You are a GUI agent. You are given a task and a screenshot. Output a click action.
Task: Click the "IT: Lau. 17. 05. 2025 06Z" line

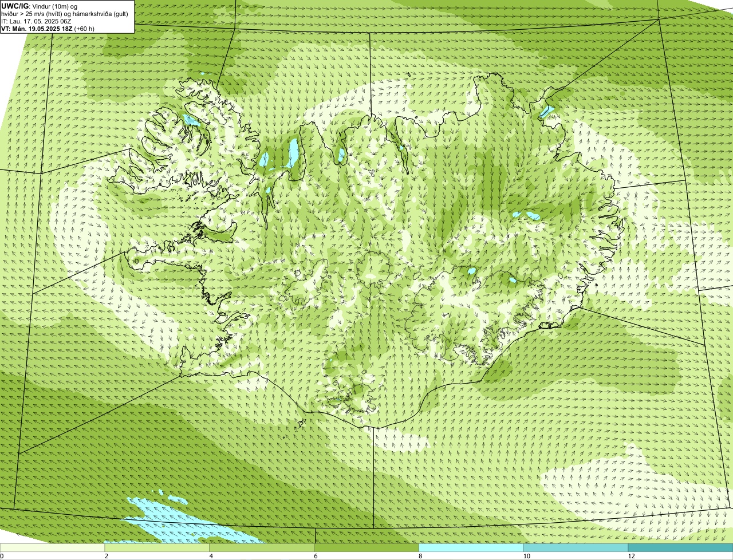[36, 21]
